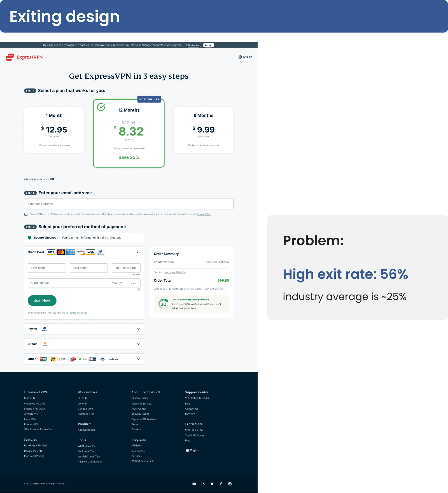Click the MOST POPULAR badge

point(149,99)
